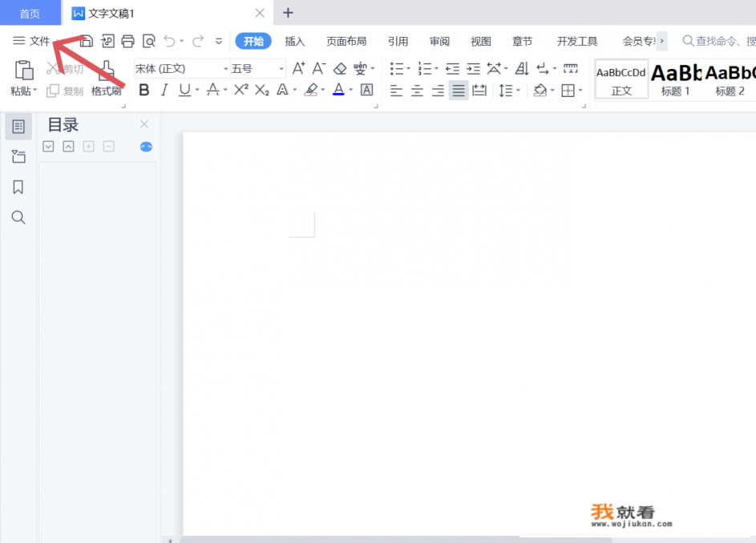This screenshot has width=756, height=543.
Task: Click the Save icon in quick access toolbar
Action: 87,41
